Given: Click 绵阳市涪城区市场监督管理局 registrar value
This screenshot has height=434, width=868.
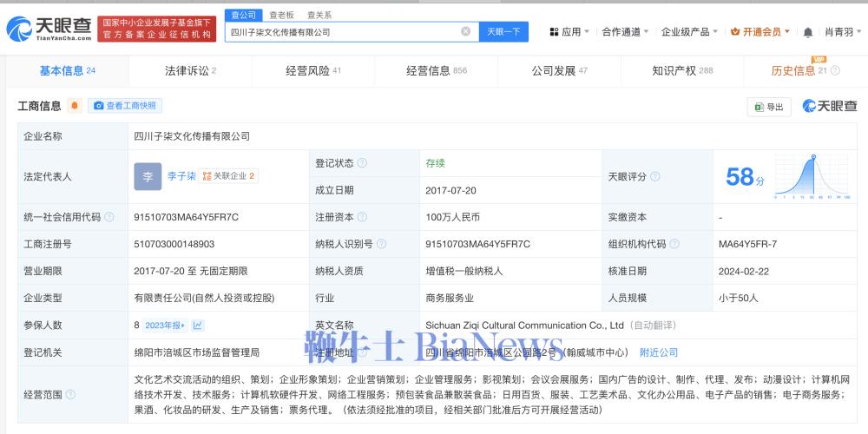Looking at the screenshot, I should pyautogui.click(x=196, y=352).
